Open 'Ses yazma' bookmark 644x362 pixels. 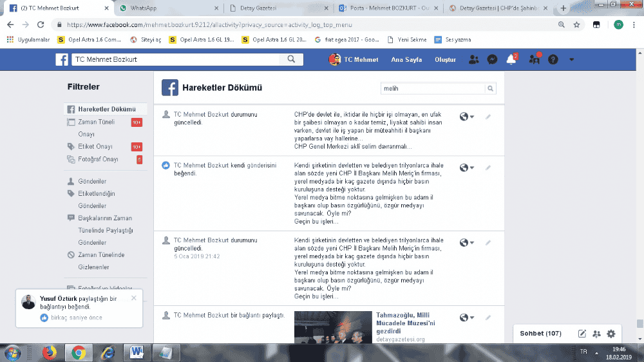pyautogui.click(x=453, y=40)
